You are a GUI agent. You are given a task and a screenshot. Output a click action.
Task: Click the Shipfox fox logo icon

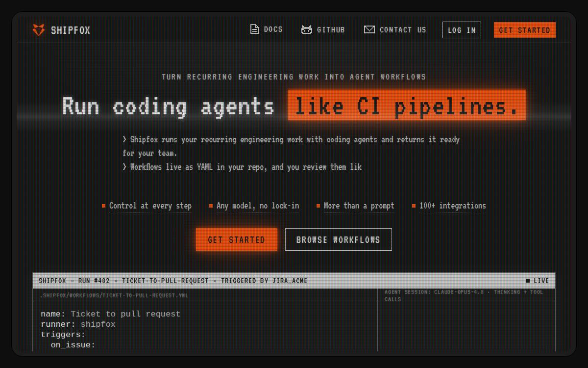(x=39, y=30)
